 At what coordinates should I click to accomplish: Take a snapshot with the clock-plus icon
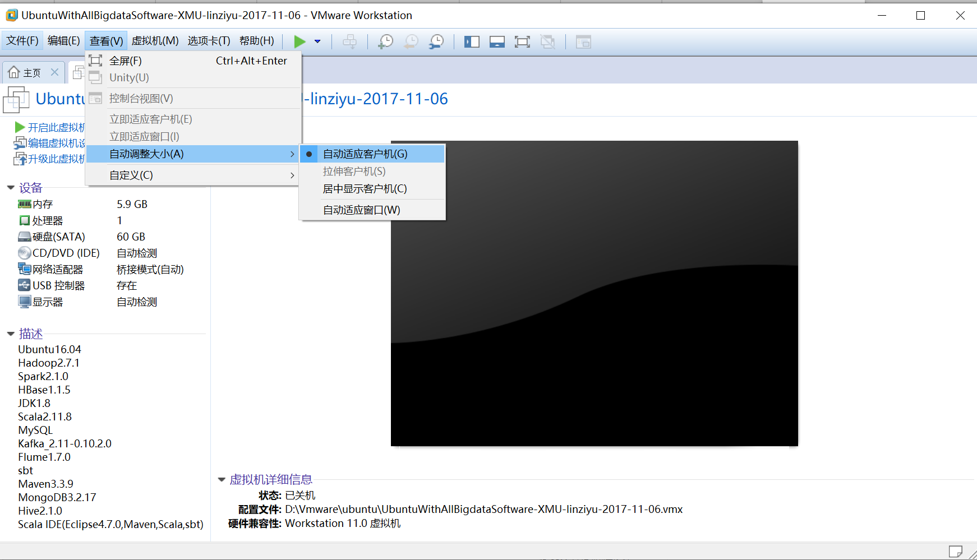coord(385,41)
